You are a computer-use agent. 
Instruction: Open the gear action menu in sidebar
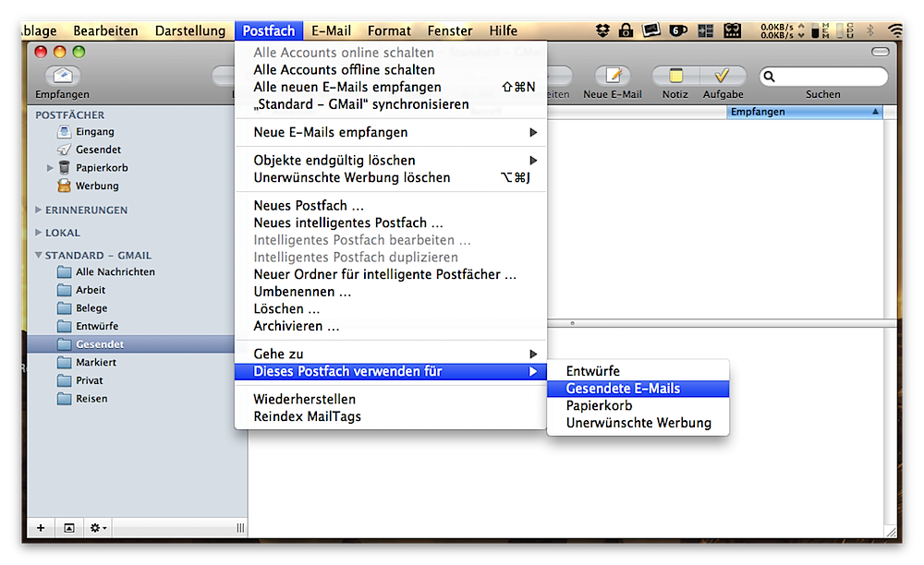pyautogui.click(x=97, y=528)
